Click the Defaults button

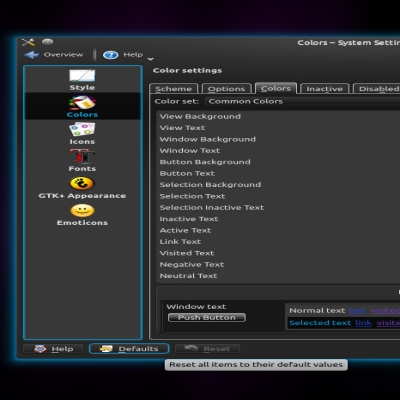pyautogui.click(x=129, y=349)
